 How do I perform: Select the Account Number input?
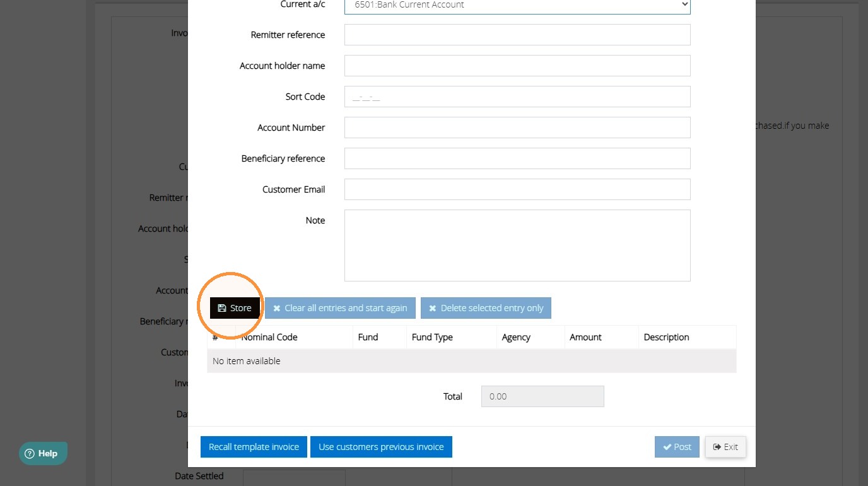[517, 127]
